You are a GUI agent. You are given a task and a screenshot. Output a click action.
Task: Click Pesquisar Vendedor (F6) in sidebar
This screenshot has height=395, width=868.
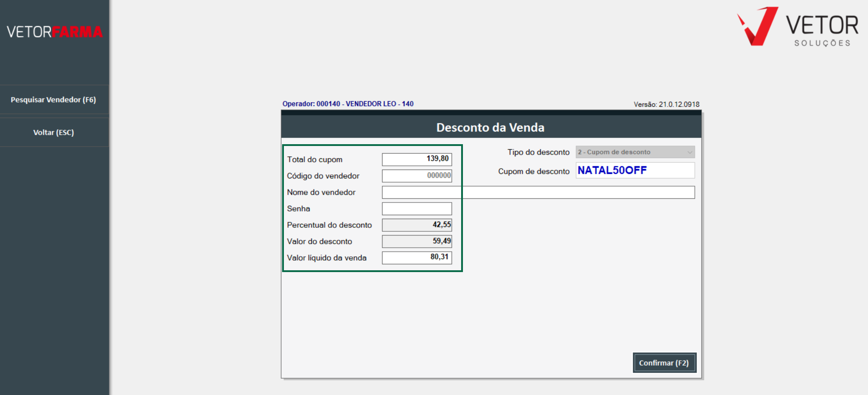(53, 100)
